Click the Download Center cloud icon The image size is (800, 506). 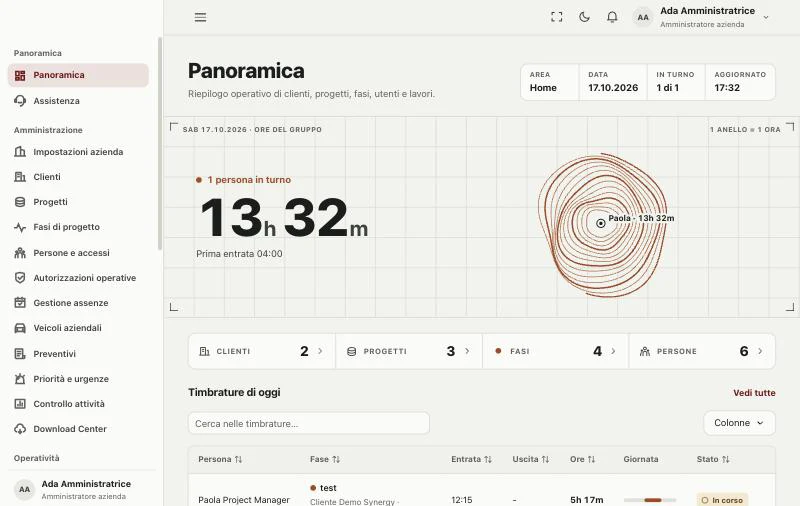(x=20, y=429)
